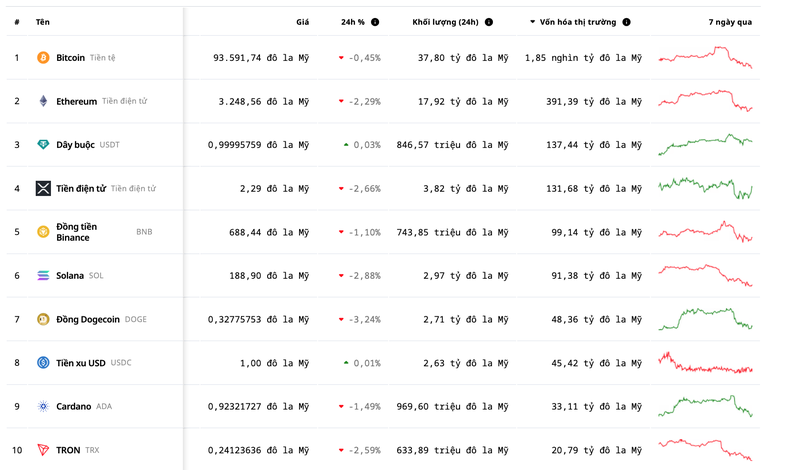Click the Dogecoin logo icon

tap(43, 319)
